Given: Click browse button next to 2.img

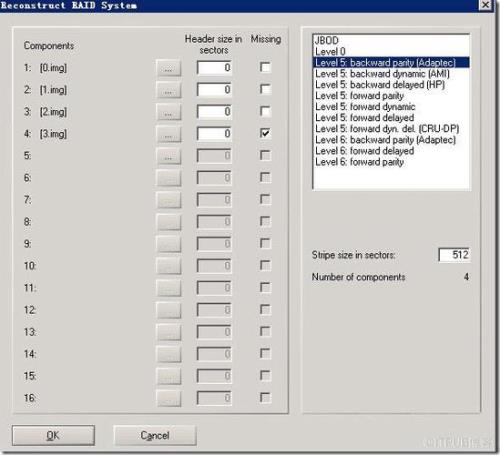Looking at the screenshot, I should click(169, 112).
